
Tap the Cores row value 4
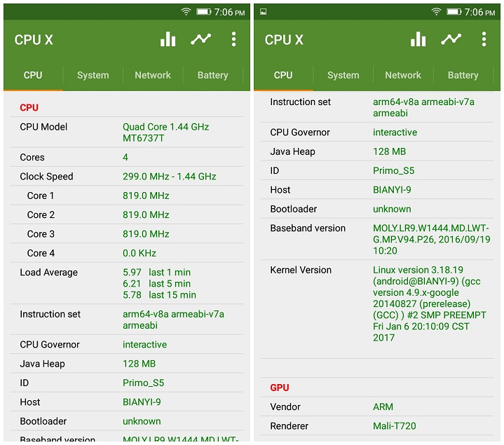125,157
